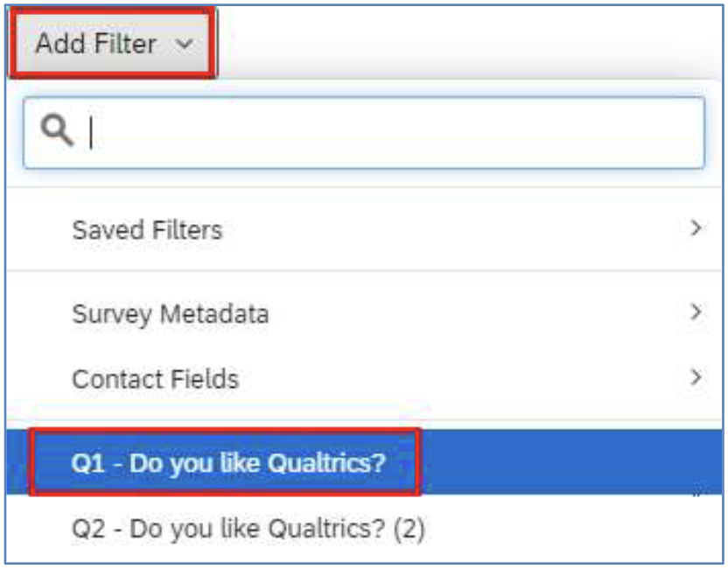The image size is (728, 569).
Task: Expand the Contact Fields submenu
Action: pyautogui.click(x=364, y=378)
